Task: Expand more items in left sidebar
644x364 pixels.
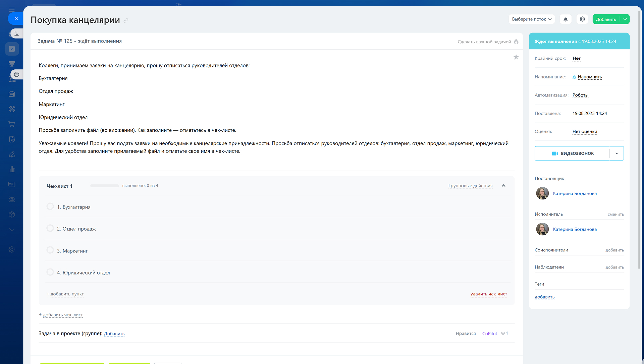Action: click(x=12, y=230)
